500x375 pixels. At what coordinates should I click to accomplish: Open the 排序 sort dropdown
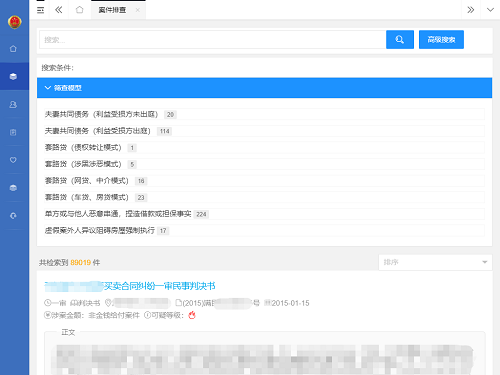tap(435, 262)
